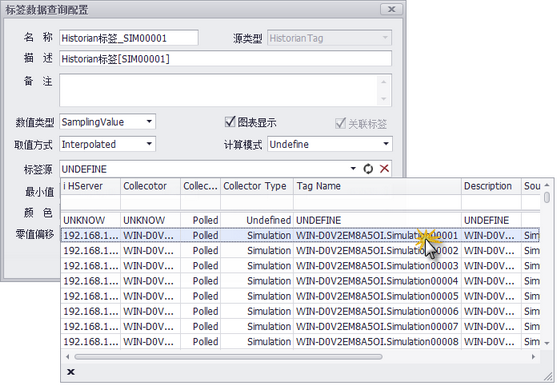Sort by the Tag Name column header
The height and width of the screenshot is (386, 557).
point(377,186)
